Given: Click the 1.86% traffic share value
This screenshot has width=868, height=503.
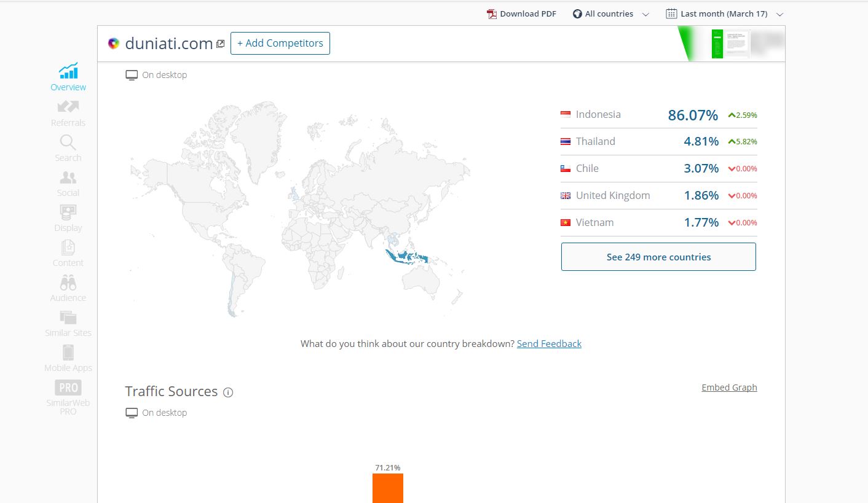Looking at the screenshot, I should click(x=701, y=195).
